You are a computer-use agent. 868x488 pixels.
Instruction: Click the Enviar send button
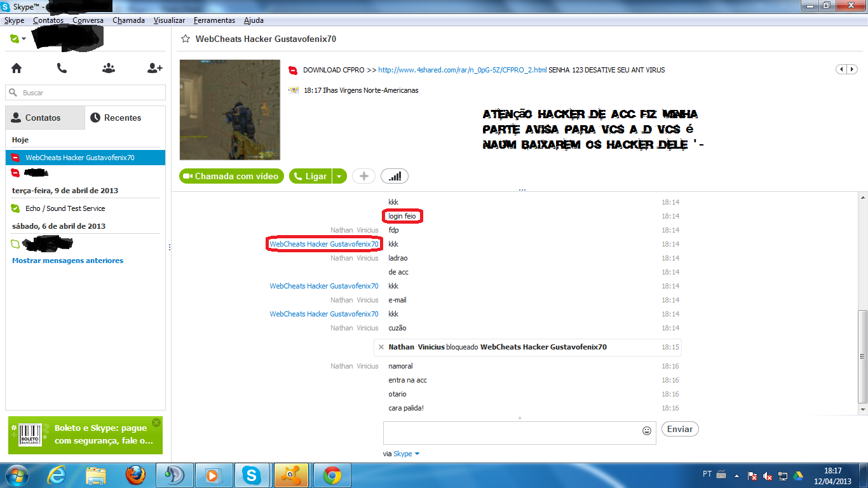[x=680, y=429]
